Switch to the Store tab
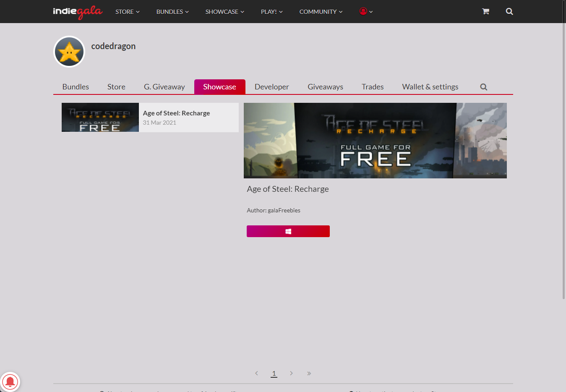This screenshot has width=566, height=392. [116, 87]
